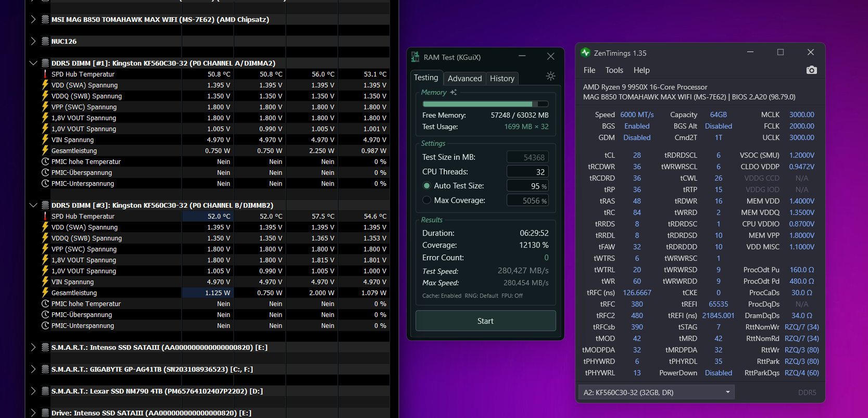
Task: Click the Speed value 6000 MT/s
Action: point(637,115)
